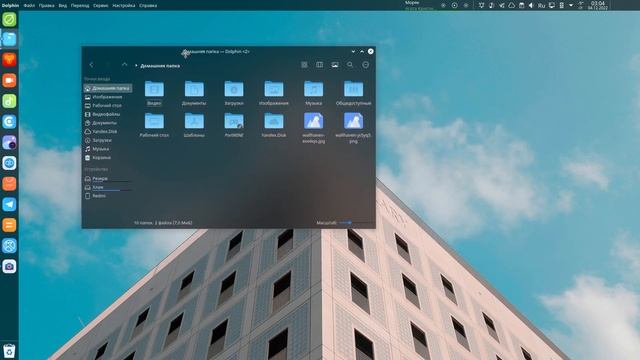The image size is (640, 360).
Task: Go up one folder level
Action: (x=124, y=65)
